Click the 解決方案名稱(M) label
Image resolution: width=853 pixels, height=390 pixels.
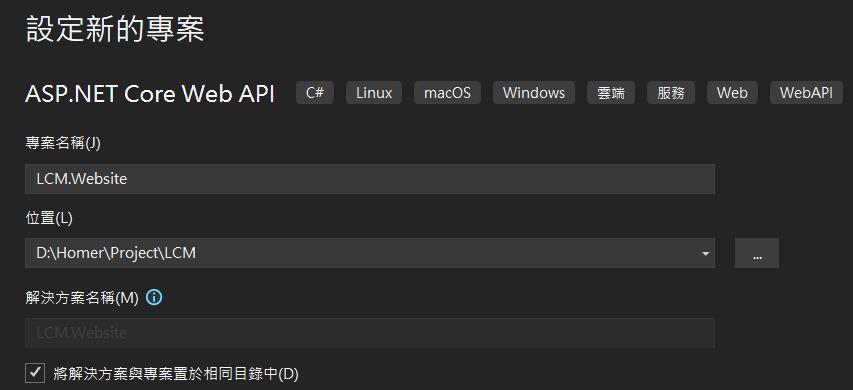(82, 298)
